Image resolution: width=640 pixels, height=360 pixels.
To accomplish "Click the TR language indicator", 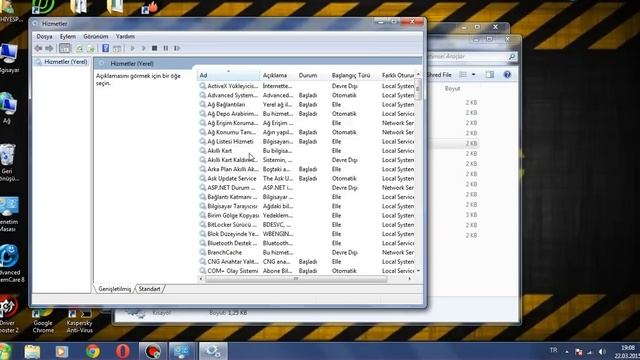I will [x=553, y=350].
